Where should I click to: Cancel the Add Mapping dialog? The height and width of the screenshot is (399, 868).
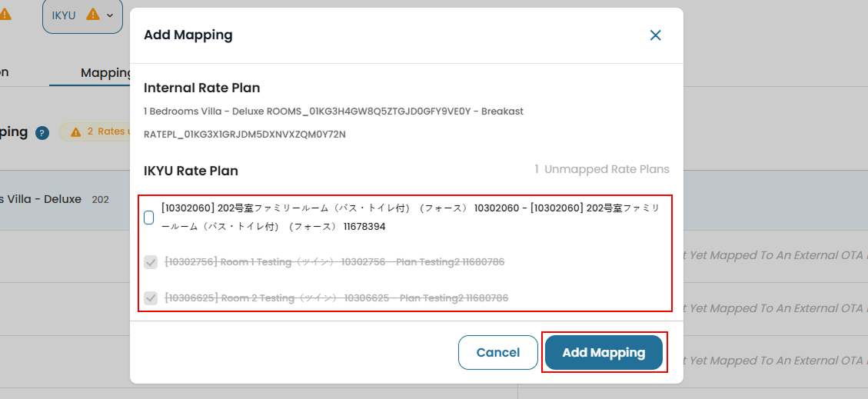[x=498, y=353]
